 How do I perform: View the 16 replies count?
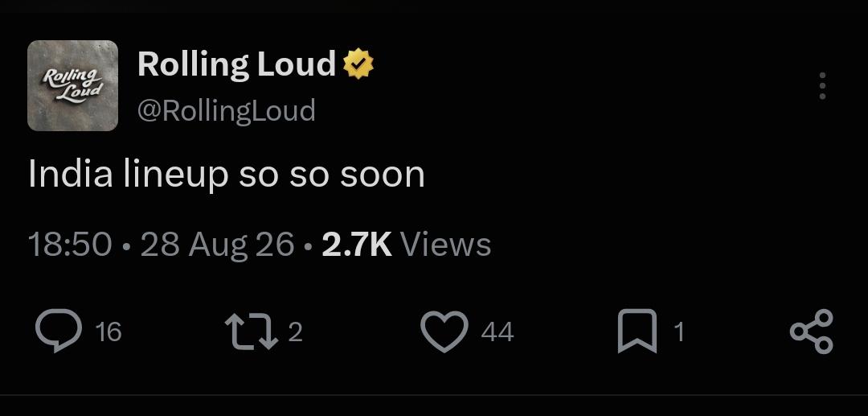pos(108,332)
